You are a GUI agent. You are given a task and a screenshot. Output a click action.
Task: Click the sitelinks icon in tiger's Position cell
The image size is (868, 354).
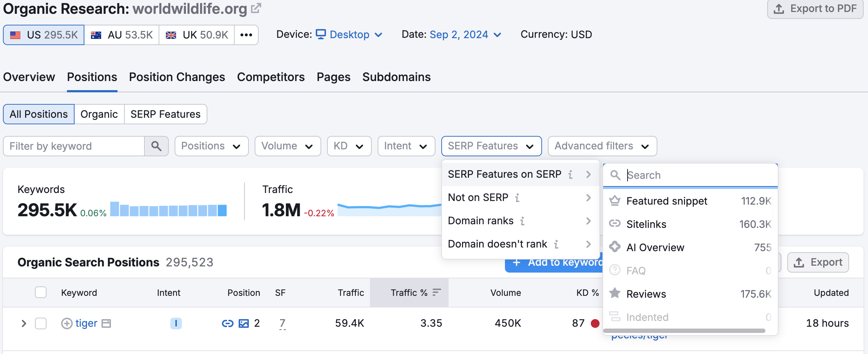228,323
